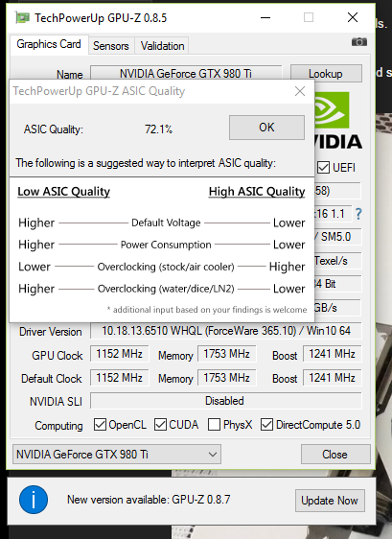Image resolution: width=392 pixels, height=539 pixels.
Task: Close the ASIC Quality dialog with X
Action: click(300, 91)
